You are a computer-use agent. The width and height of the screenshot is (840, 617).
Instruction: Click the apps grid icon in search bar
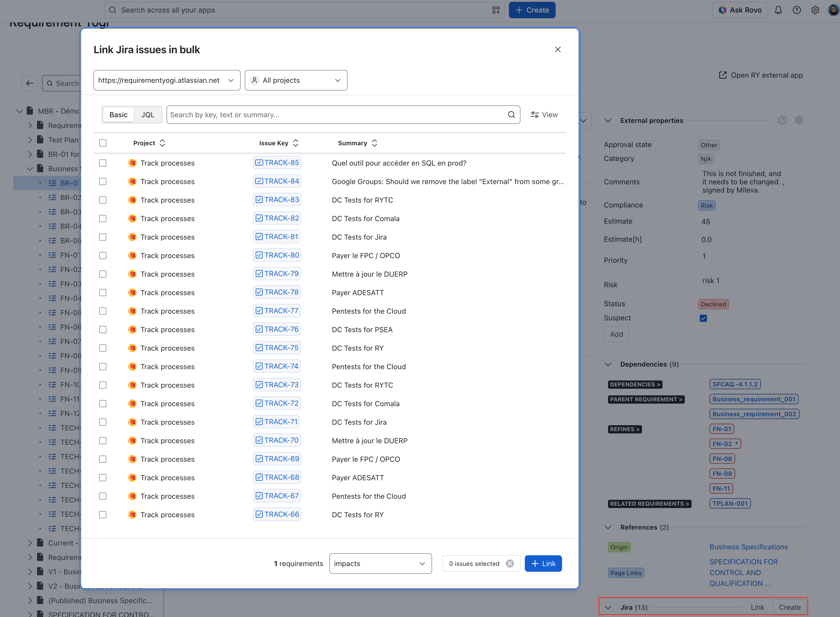pos(496,10)
